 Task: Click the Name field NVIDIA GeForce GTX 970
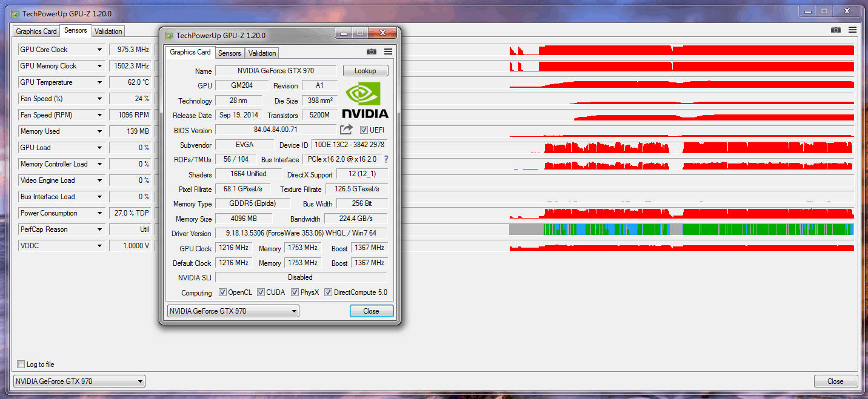coord(276,71)
